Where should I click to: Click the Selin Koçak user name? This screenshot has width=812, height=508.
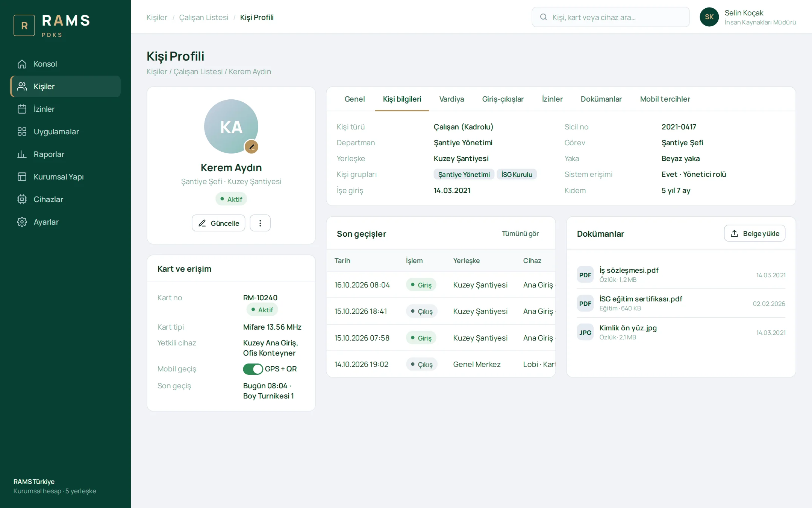[x=744, y=13]
